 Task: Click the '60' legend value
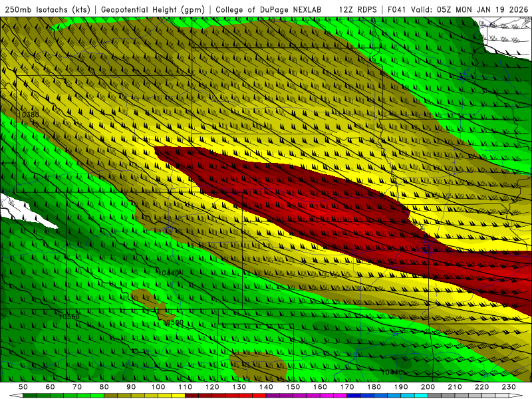(50, 387)
